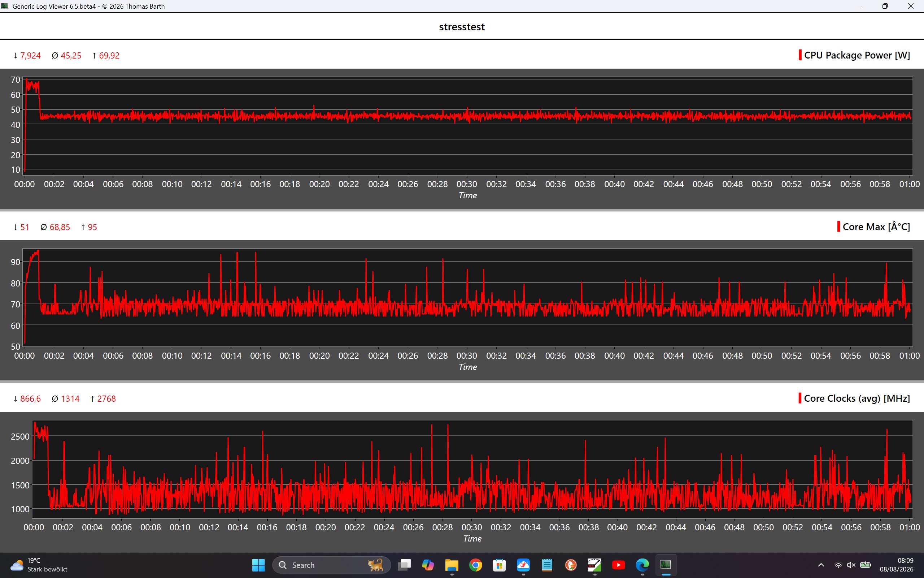Select the average temperature value "68,85"

[x=60, y=228]
